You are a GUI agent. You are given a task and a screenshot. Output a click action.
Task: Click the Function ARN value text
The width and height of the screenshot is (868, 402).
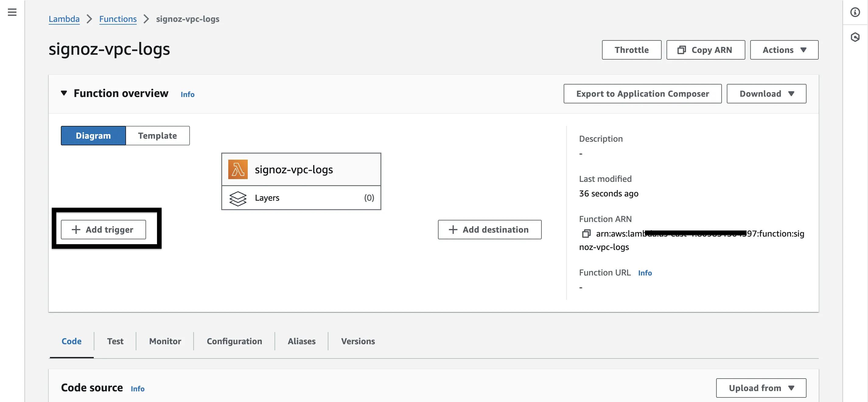coord(692,241)
